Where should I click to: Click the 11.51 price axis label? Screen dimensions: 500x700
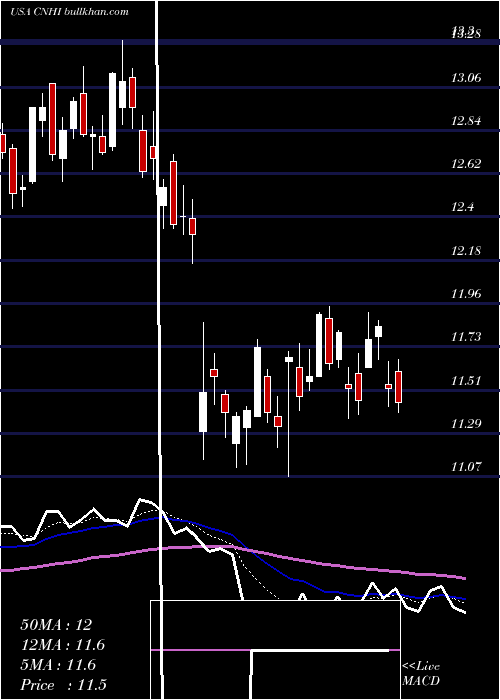coord(466,381)
